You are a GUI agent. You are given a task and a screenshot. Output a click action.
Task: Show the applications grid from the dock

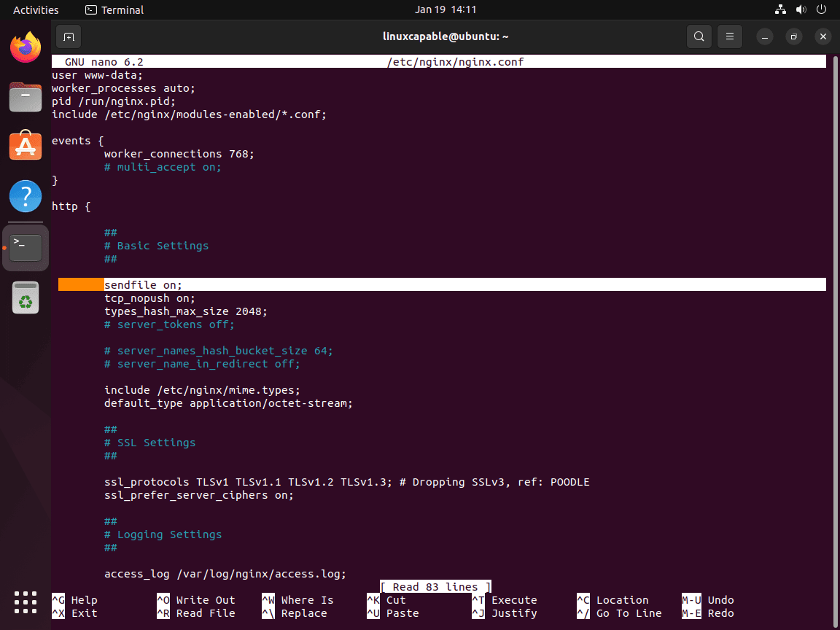(26, 602)
